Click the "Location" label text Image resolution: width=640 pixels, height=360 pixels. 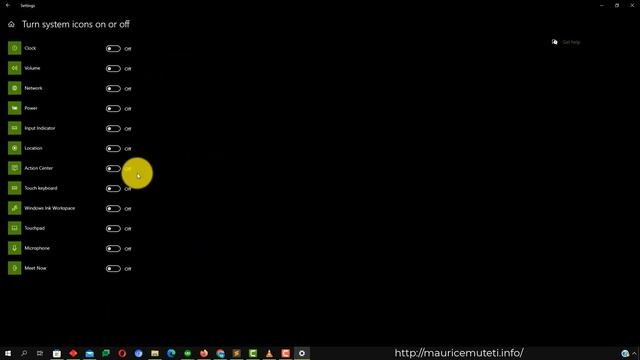[x=33, y=148]
